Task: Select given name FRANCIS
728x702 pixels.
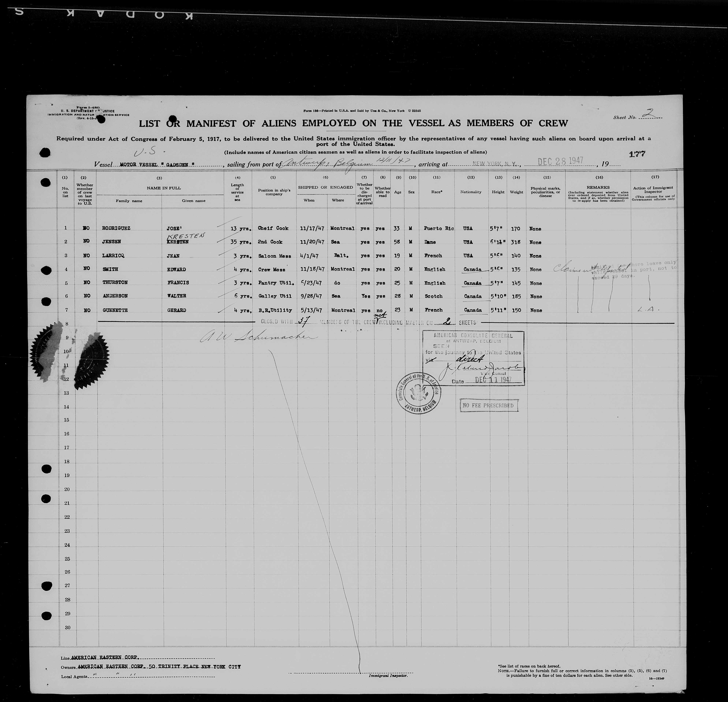Action: pos(178,283)
